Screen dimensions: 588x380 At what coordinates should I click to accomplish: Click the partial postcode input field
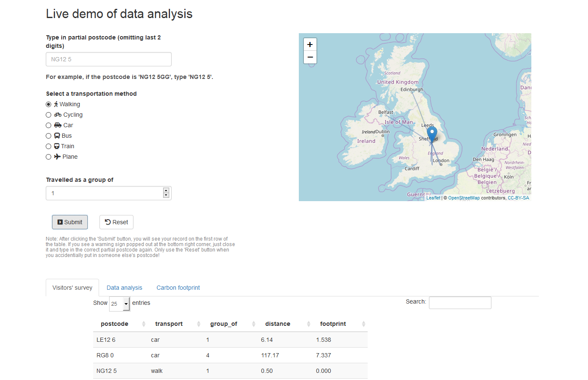(x=108, y=59)
